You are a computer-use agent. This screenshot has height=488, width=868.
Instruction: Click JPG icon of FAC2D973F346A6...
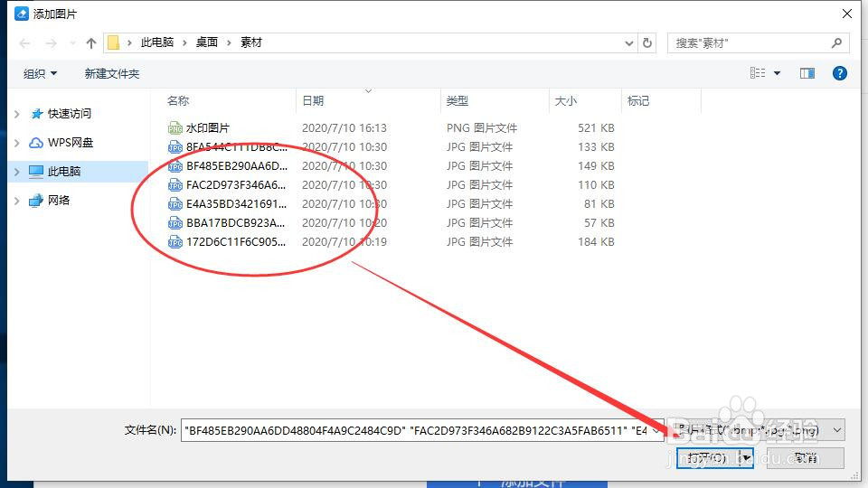click(175, 184)
